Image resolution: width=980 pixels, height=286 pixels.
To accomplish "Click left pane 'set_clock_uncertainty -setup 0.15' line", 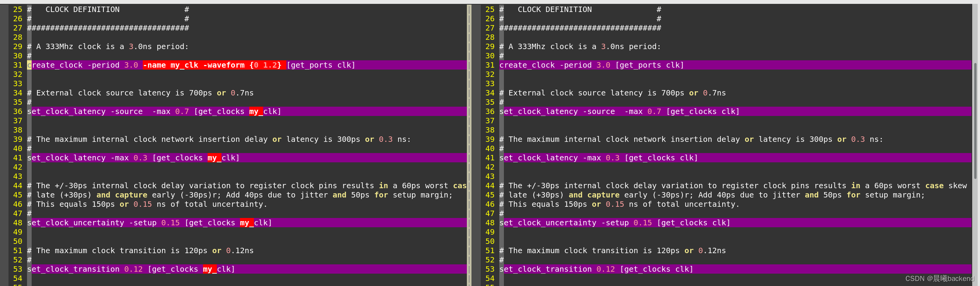I will point(150,223).
